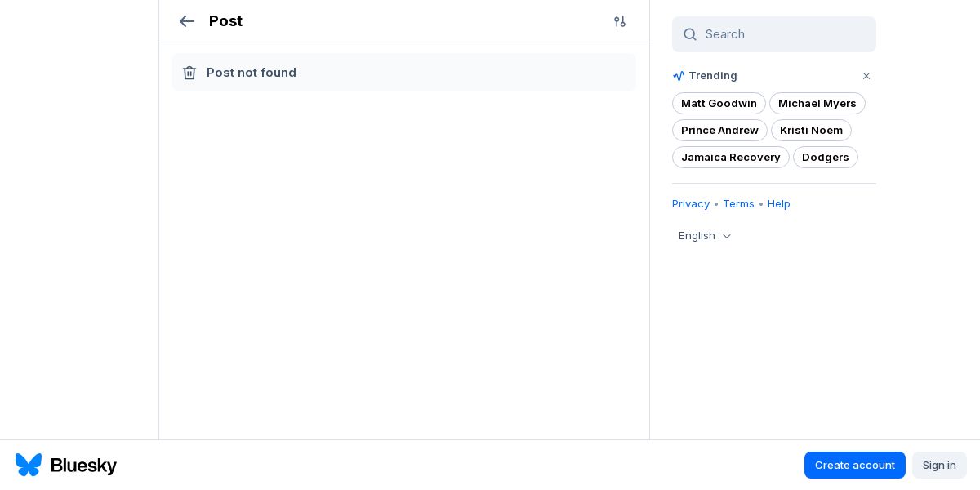Open the Terms link
This screenshot has width=980, height=490.
pyautogui.click(x=738, y=204)
